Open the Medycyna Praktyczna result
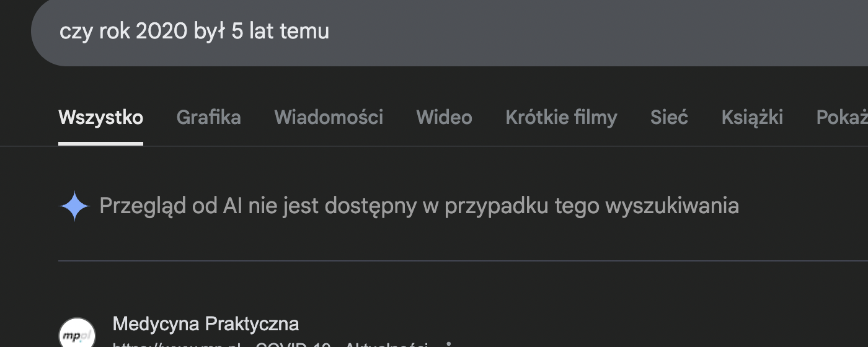Image resolution: width=868 pixels, height=347 pixels. click(205, 323)
